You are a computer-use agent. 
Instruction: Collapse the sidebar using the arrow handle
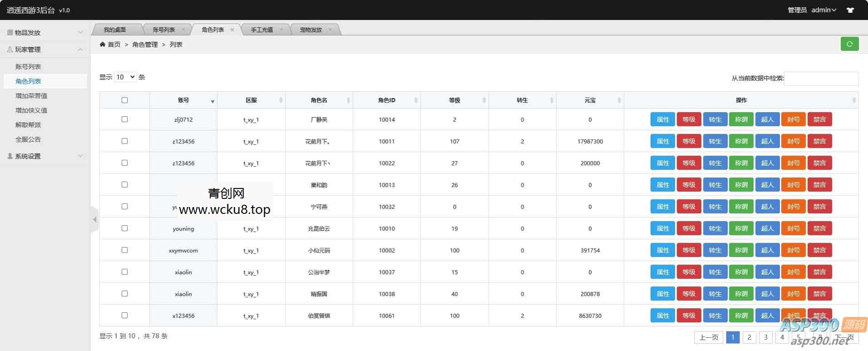pyautogui.click(x=94, y=220)
